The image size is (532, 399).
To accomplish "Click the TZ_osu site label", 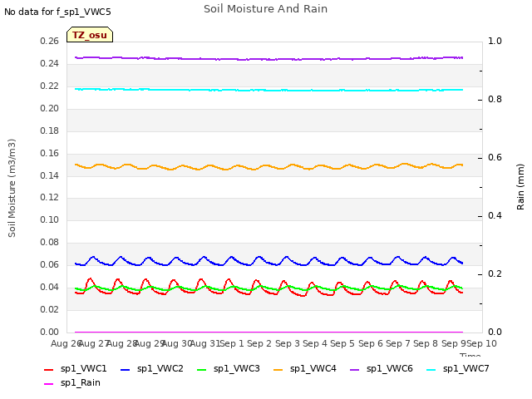I will point(90,35).
